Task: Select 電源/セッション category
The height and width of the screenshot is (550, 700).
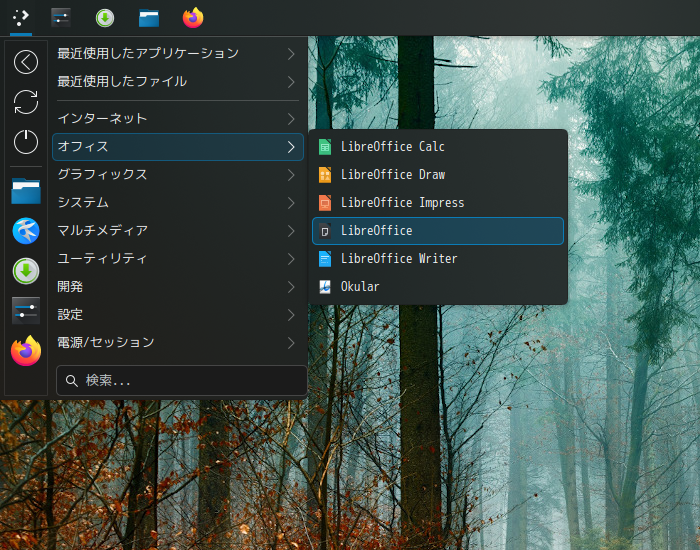Action: (x=178, y=343)
